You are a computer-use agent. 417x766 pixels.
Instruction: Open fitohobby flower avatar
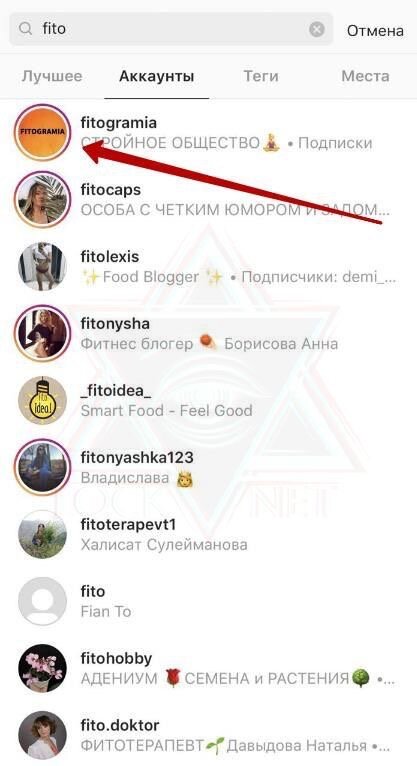click(42, 668)
